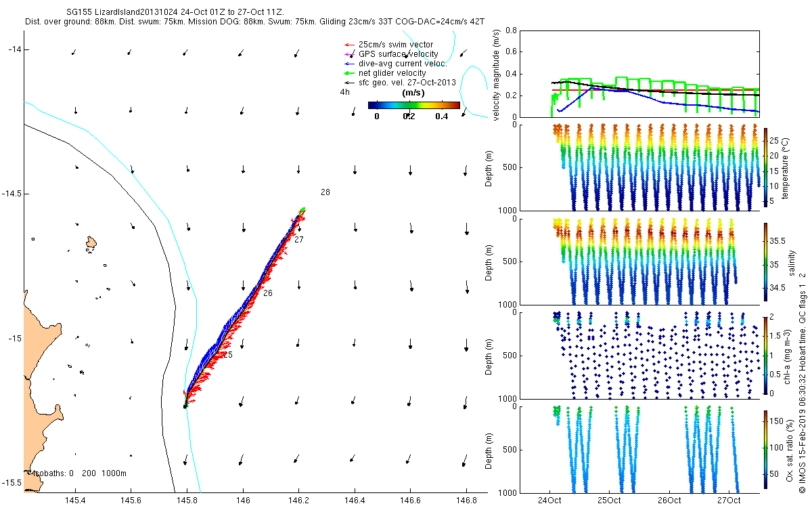Click the 'Ox. sat. ratio (%)' colorbar label

pos(790,450)
